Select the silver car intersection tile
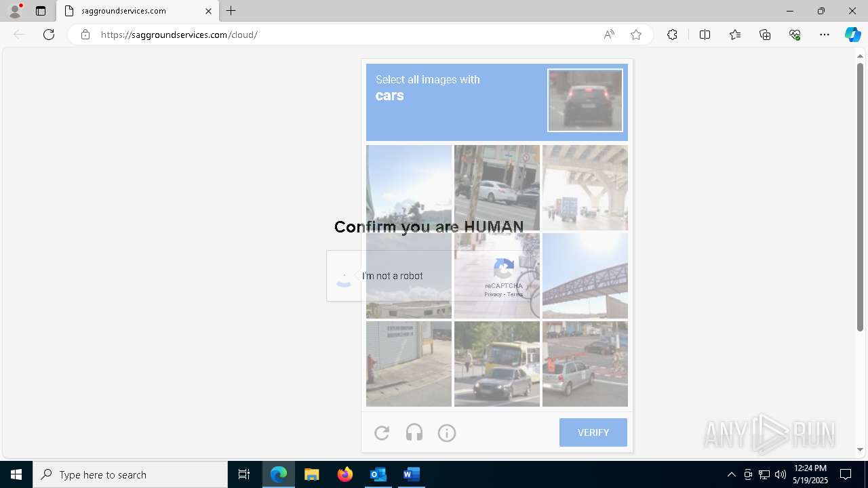Image resolution: width=868 pixels, height=488 pixels. click(585, 364)
